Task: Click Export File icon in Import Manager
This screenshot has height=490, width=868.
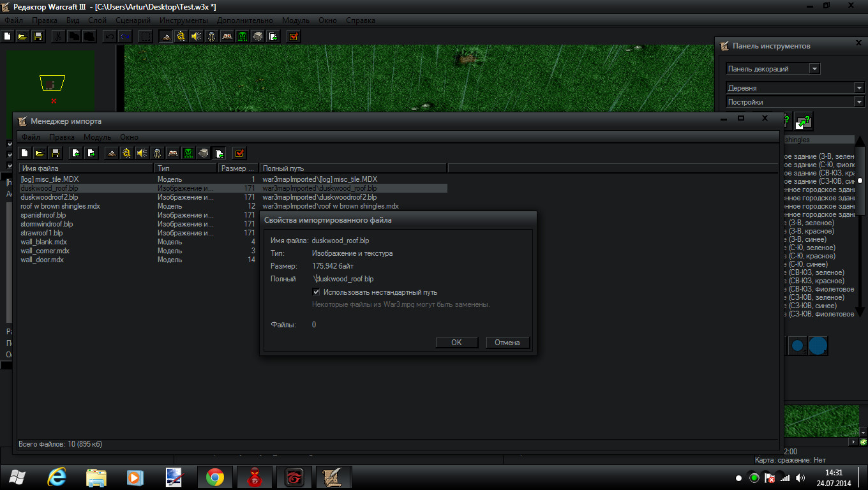Action: click(91, 152)
